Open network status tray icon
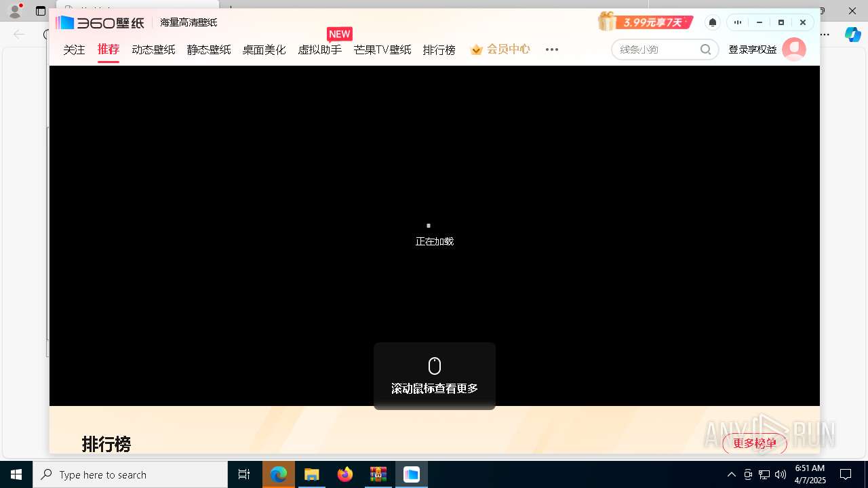This screenshot has height=488, width=868. coord(764,474)
